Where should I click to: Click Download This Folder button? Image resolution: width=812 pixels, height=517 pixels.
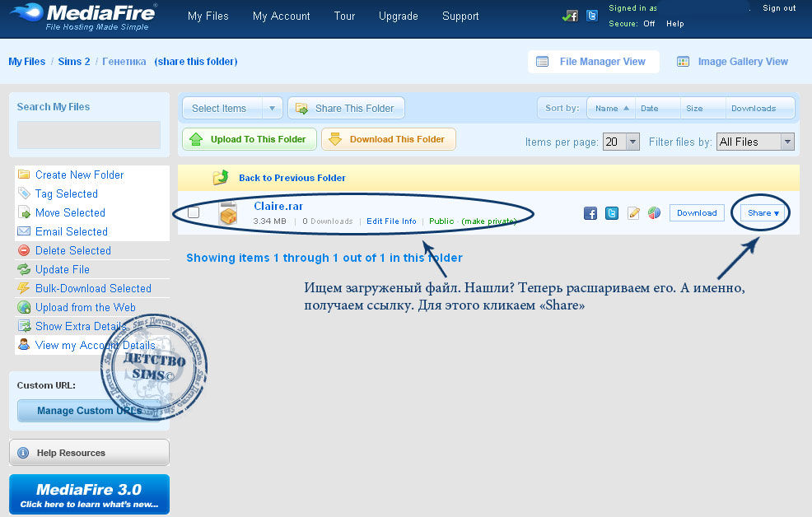click(x=389, y=139)
